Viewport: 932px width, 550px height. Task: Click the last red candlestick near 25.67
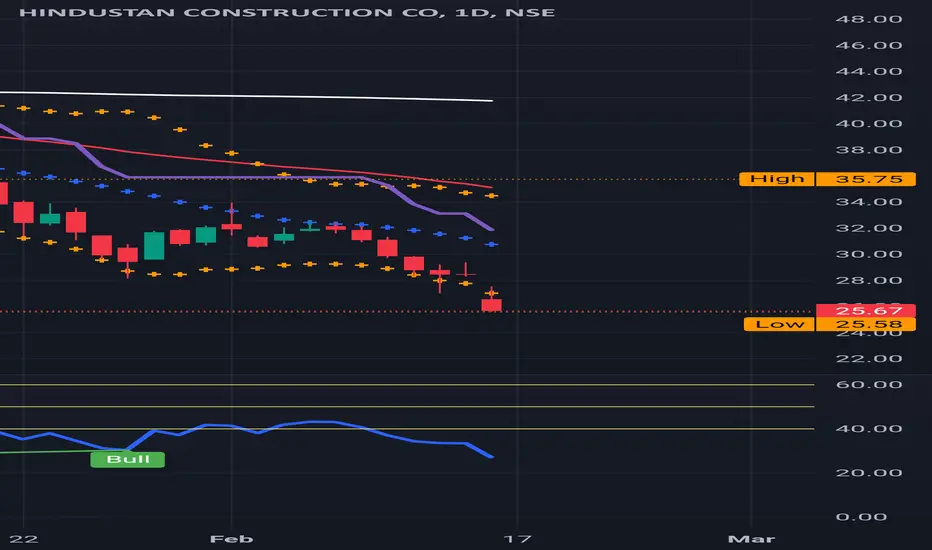point(492,304)
